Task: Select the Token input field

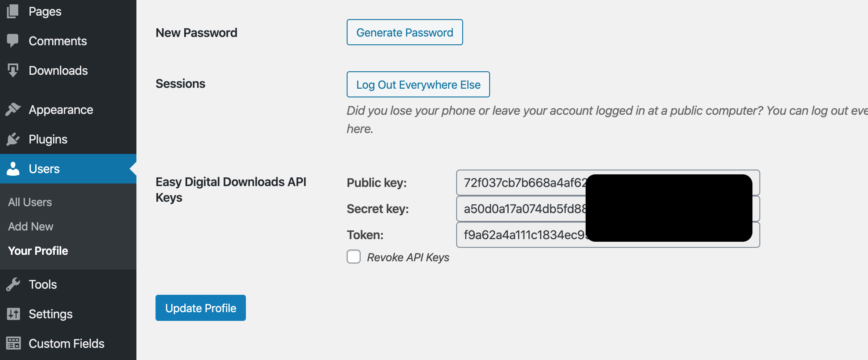Action: pyautogui.click(x=521, y=235)
